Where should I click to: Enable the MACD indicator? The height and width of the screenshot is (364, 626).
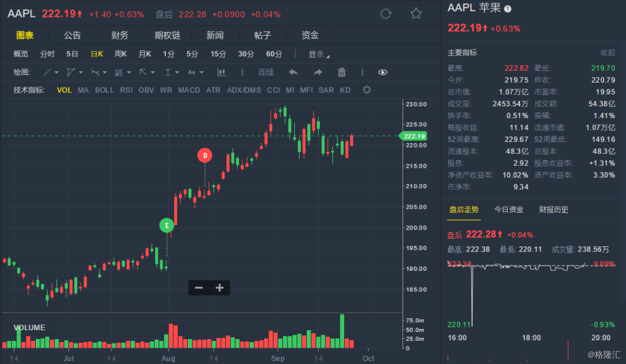click(x=189, y=90)
